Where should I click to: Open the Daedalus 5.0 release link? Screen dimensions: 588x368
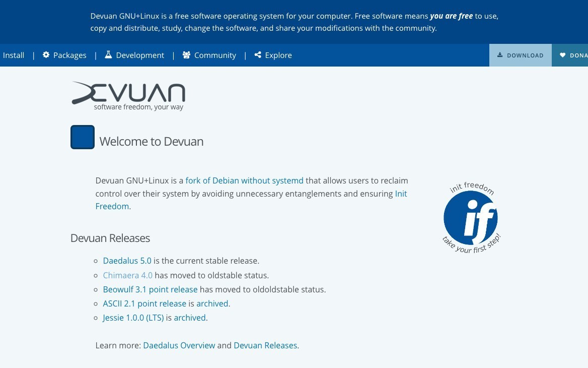pos(127,261)
